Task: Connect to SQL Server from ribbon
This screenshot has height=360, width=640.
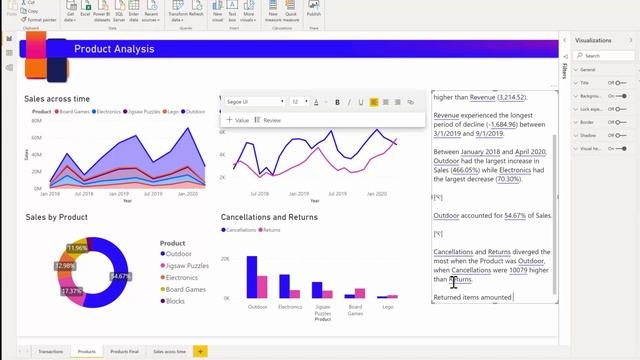Action: [119, 11]
